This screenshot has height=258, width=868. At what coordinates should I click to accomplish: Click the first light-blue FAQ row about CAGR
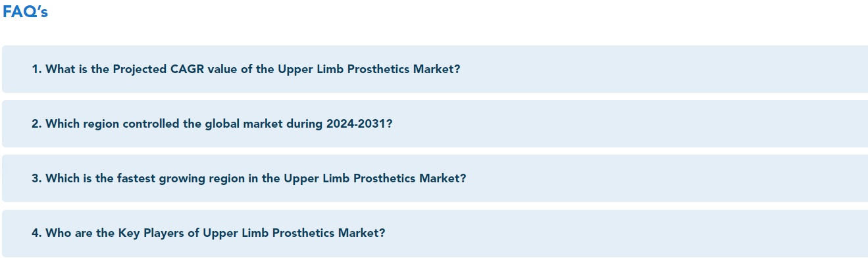[435, 69]
